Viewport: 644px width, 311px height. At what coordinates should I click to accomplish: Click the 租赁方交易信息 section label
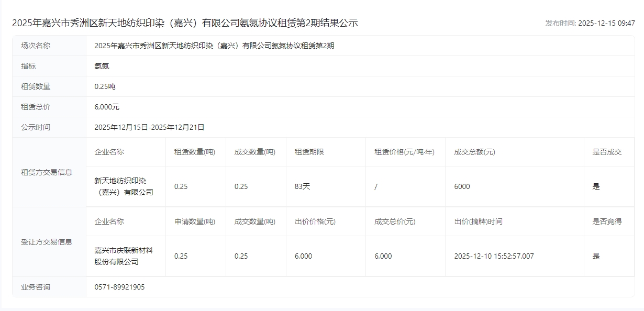(x=47, y=172)
